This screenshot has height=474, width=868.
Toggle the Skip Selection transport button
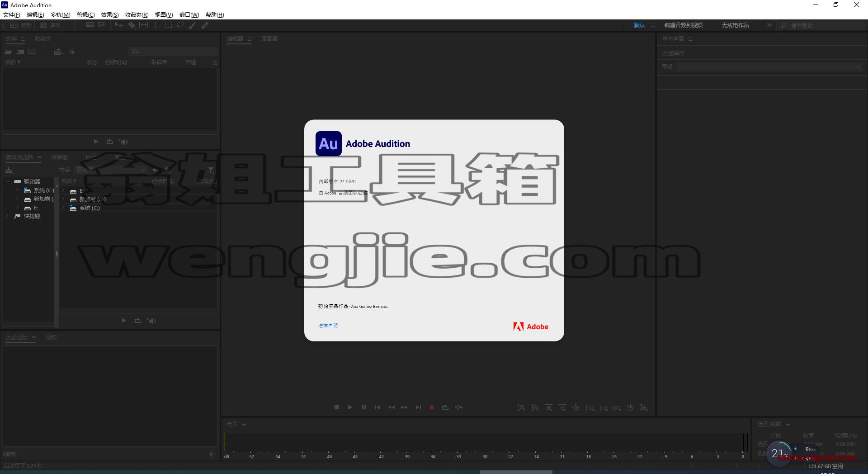tap(459, 408)
